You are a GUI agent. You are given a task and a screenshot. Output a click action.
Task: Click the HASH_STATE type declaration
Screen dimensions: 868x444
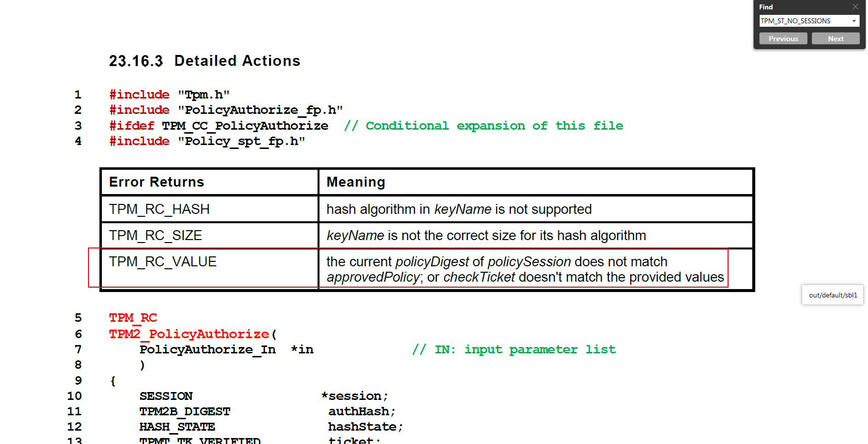pyautogui.click(x=177, y=427)
